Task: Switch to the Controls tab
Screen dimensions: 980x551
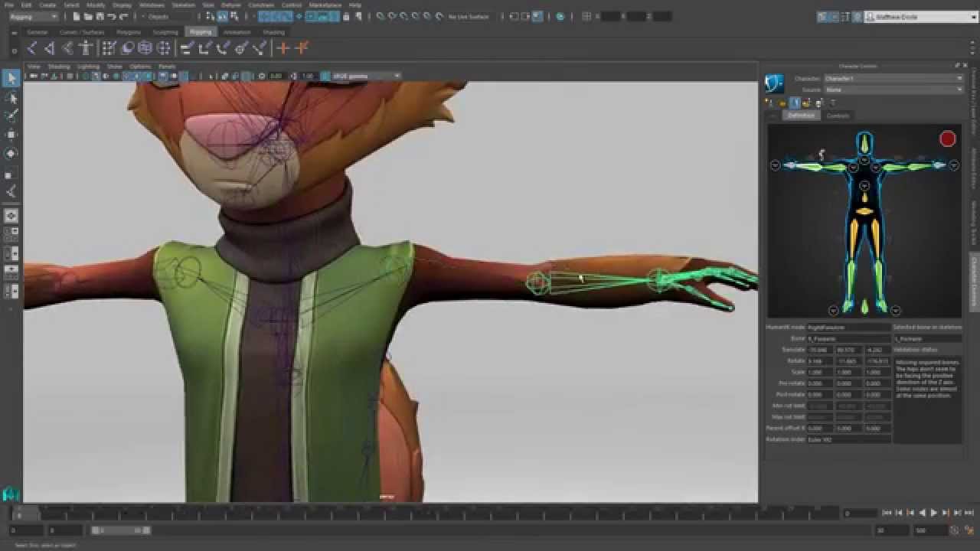Action: click(x=838, y=116)
